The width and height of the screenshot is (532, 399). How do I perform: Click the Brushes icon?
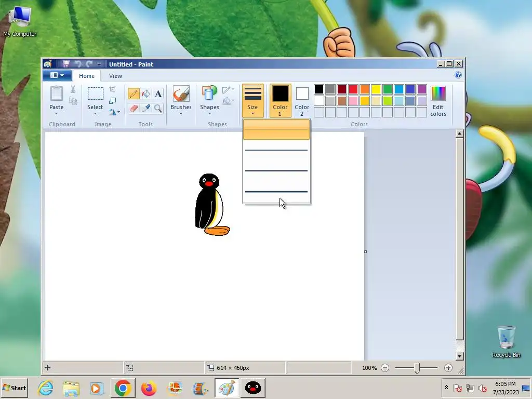(181, 94)
